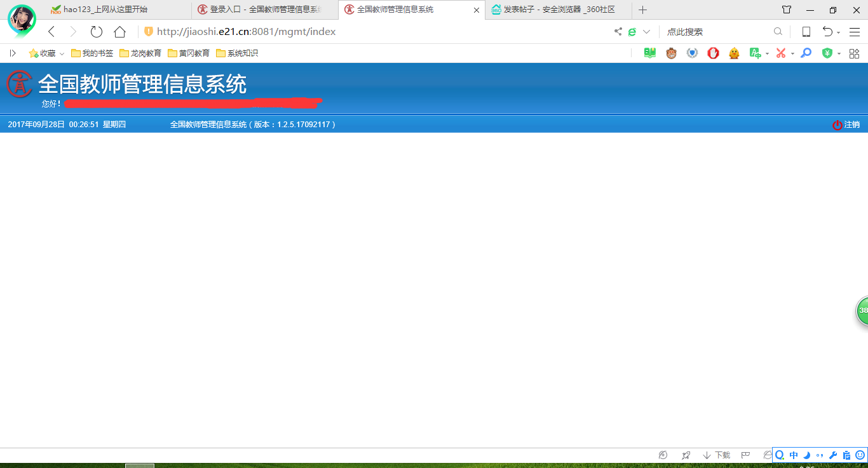868x468 pixels.
Task: Click the Adblock stop-hand extension icon
Action: tap(713, 53)
